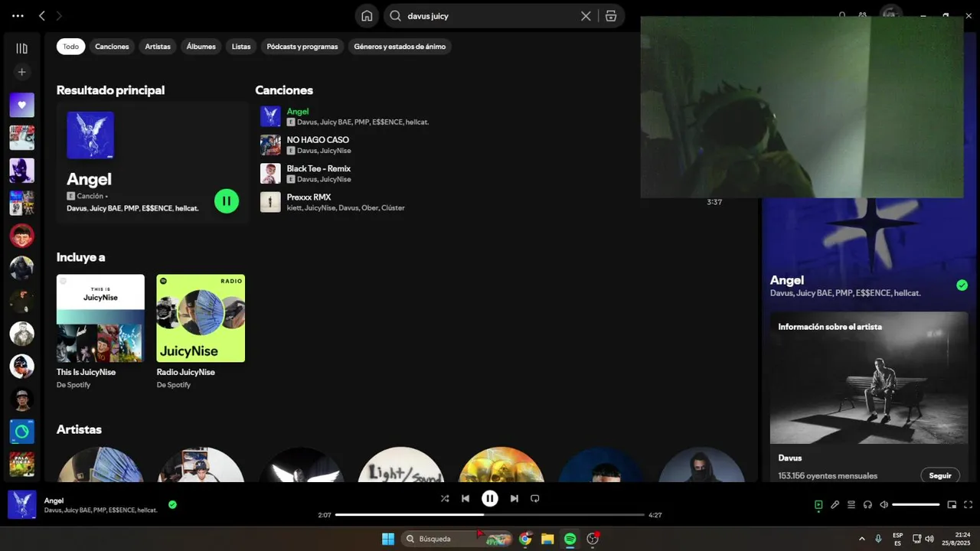Click the 3:37 duration of Prexxx RMX
980x551 pixels.
click(714, 202)
